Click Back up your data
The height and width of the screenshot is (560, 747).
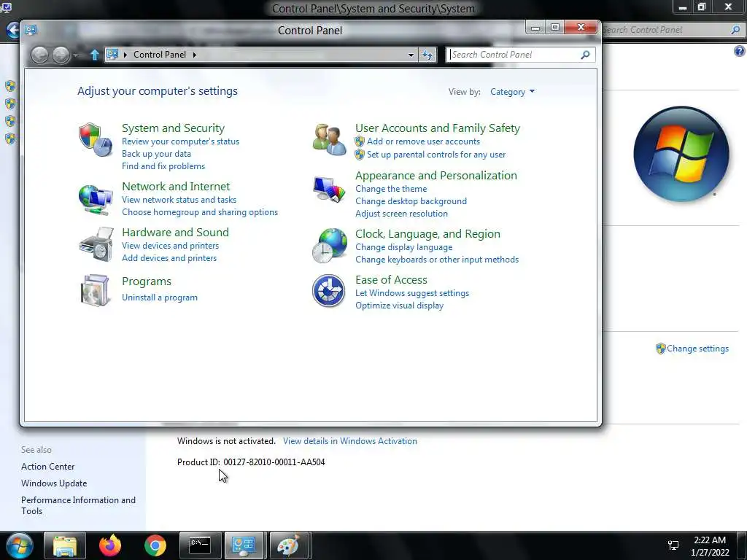point(156,154)
